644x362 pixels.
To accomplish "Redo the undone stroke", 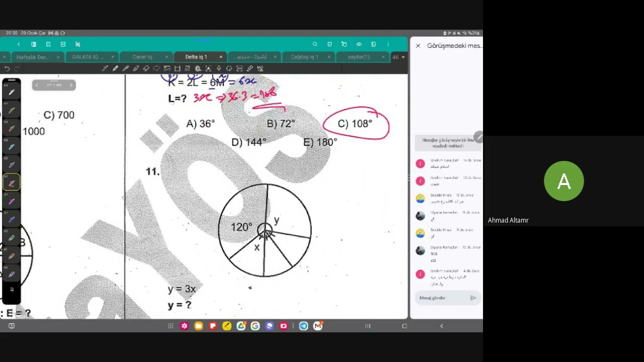I will [x=17, y=68].
